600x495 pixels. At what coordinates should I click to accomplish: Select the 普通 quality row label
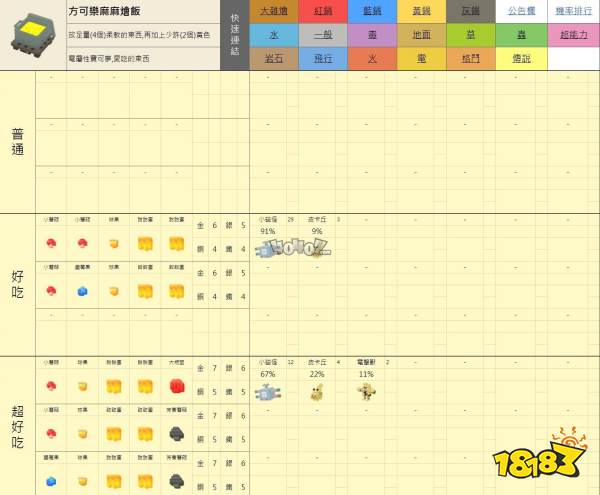coord(18,142)
